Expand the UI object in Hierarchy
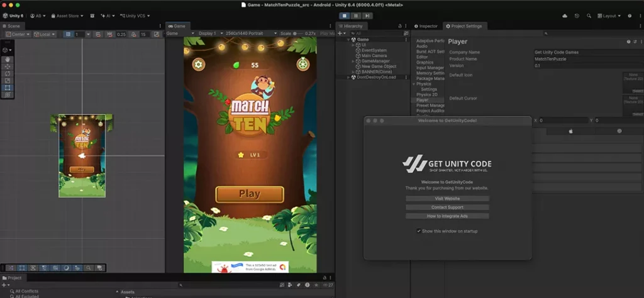The image size is (644, 298). [x=353, y=45]
